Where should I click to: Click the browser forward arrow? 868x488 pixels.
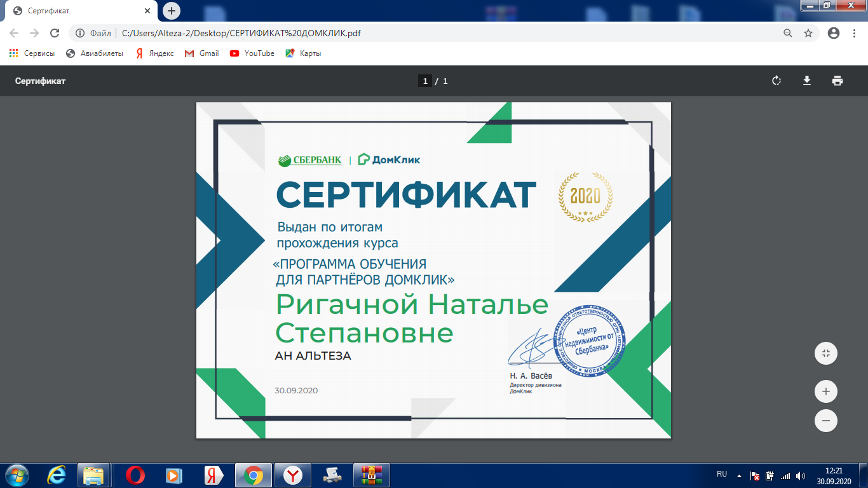pos(34,33)
